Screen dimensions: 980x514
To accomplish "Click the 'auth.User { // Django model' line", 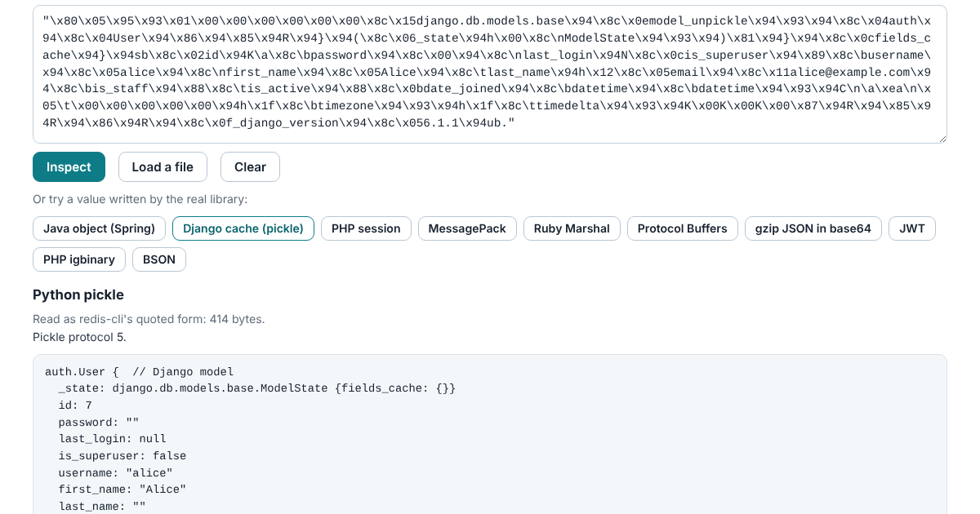I will (139, 371).
